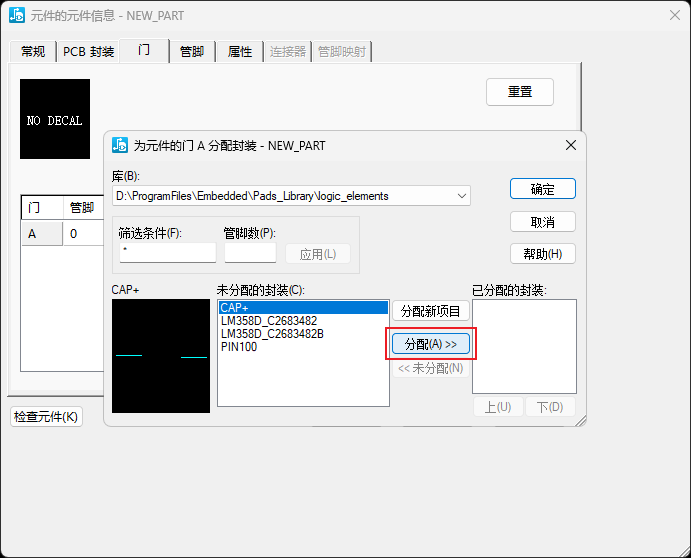The image size is (691, 558).
Task: Select PIN100 from unassigned decals
Action: (x=302, y=347)
